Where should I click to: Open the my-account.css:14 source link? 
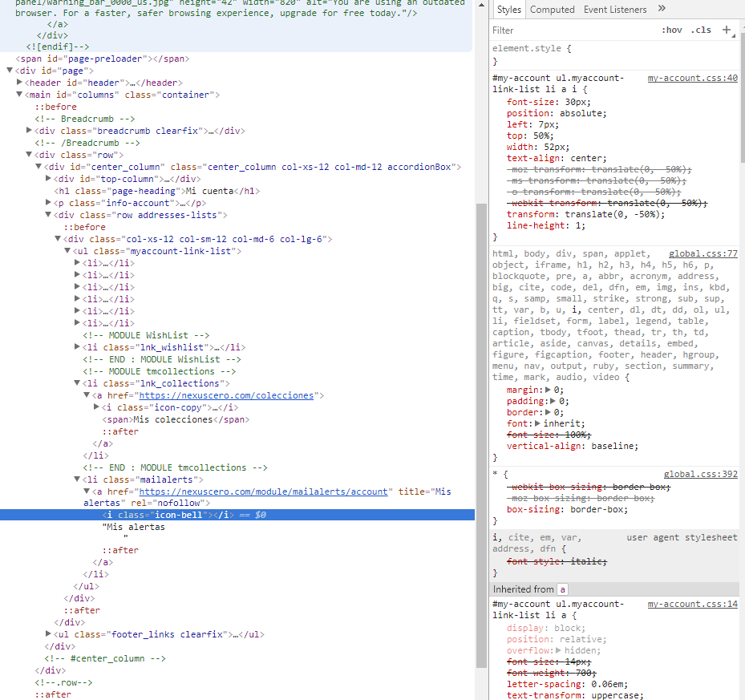(692, 604)
